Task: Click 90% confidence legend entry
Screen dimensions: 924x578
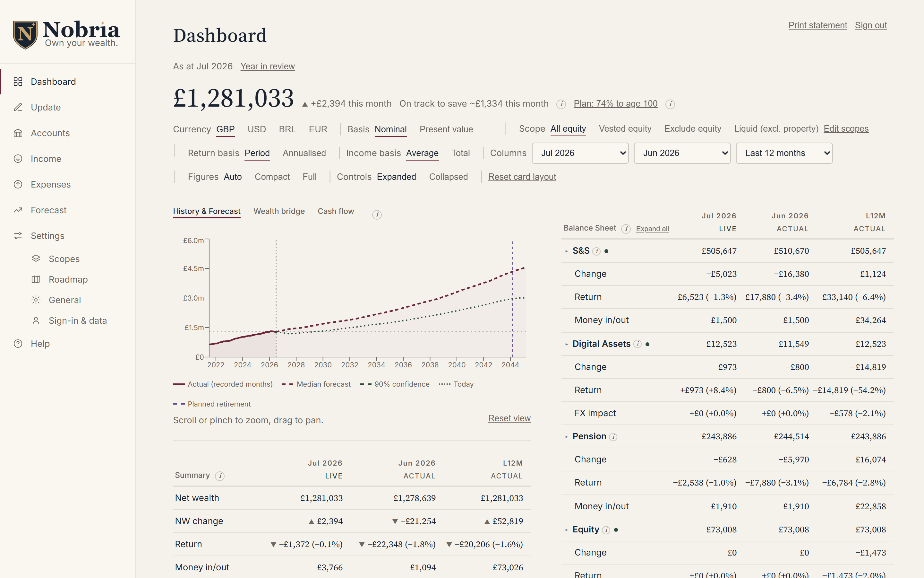Action: [394, 384]
